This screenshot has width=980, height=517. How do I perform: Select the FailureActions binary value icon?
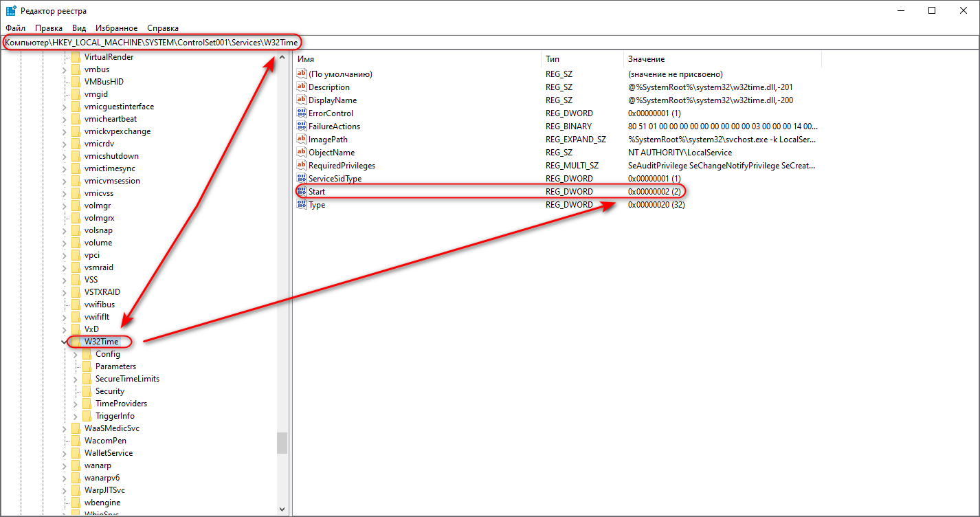click(x=302, y=126)
